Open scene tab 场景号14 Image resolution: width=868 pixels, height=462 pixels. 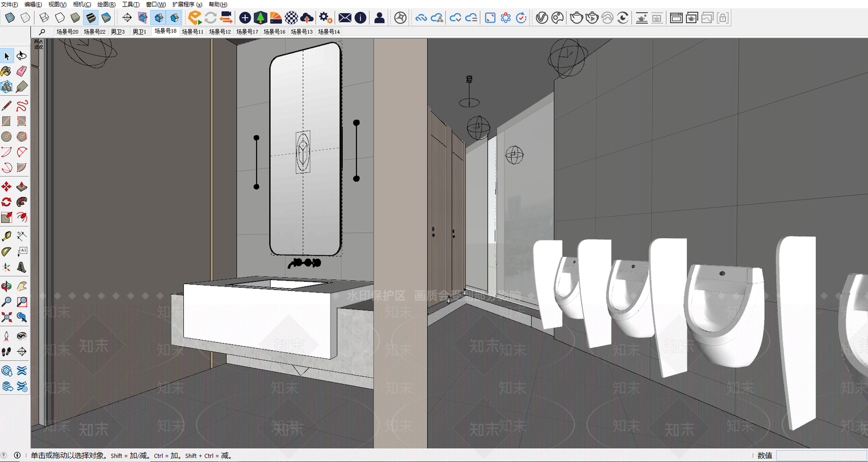click(329, 32)
